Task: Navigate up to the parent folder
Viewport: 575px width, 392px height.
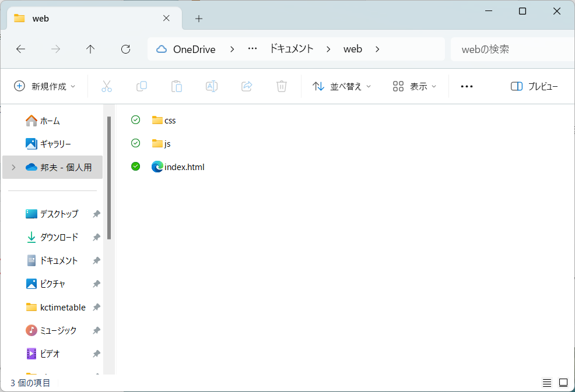Action: point(90,49)
